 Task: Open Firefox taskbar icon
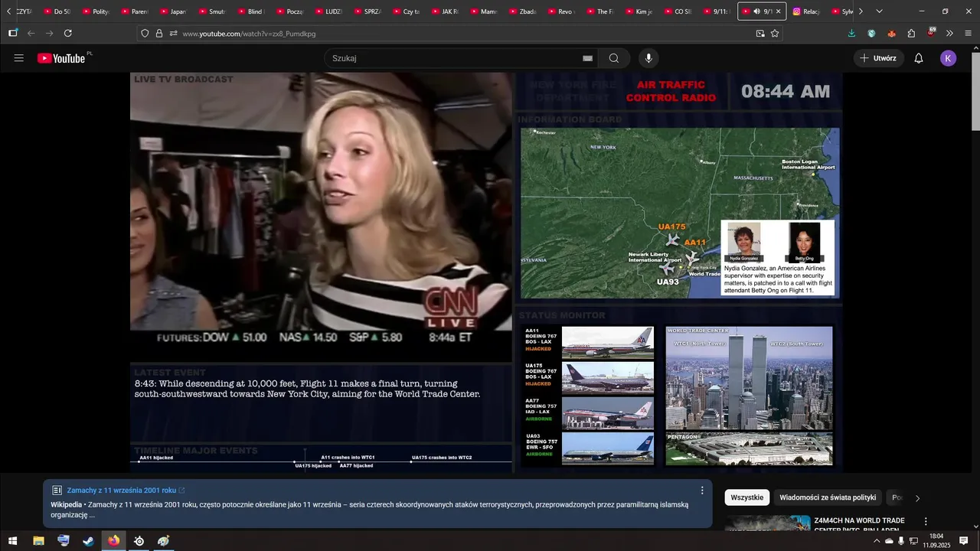114,540
